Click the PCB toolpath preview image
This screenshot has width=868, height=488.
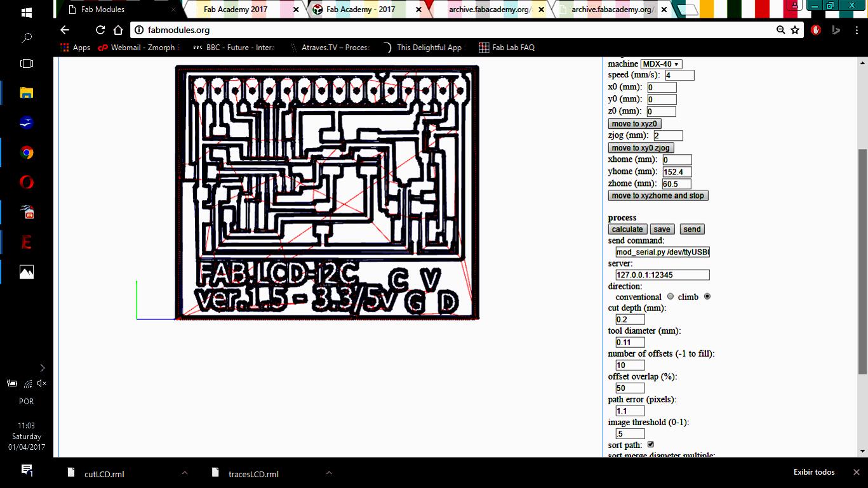point(327,192)
